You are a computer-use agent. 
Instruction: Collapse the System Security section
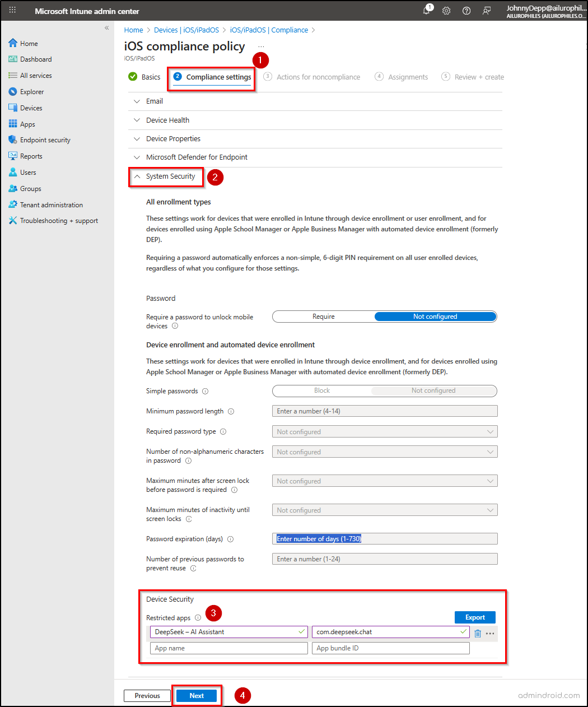(x=170, y=176)
